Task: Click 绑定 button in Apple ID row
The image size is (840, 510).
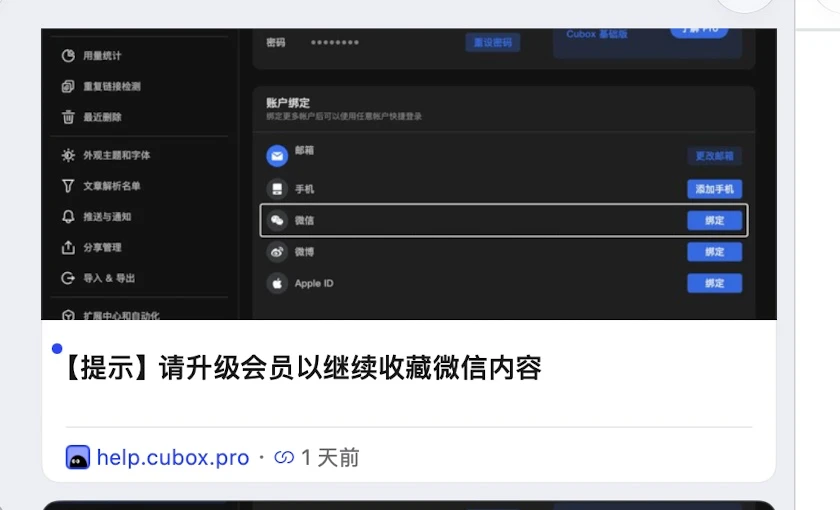Action: (715, 283)
